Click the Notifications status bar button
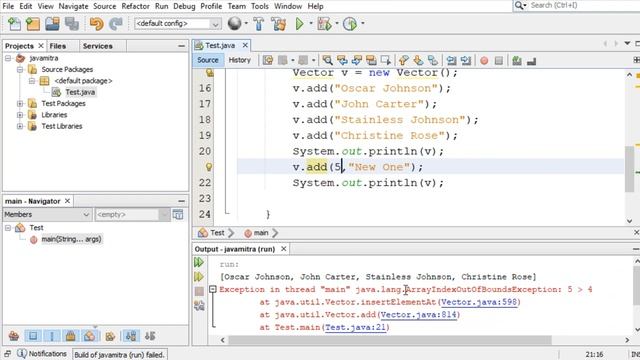The height and width of the screenshot is (360, 640). click(42, 354)
